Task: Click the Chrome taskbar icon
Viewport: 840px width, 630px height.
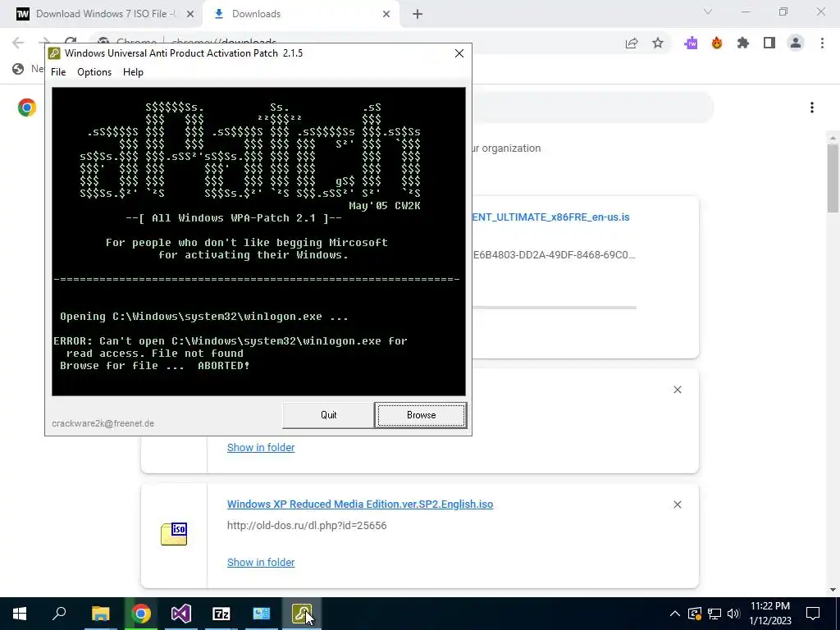Action: [141, 614]
